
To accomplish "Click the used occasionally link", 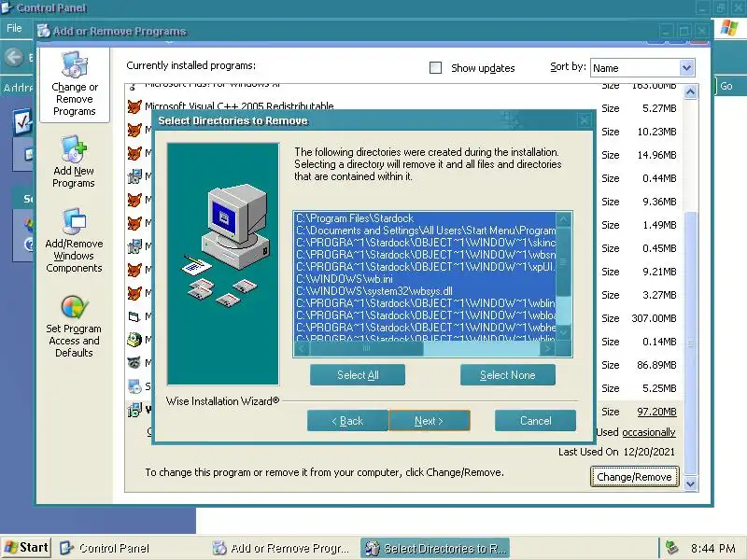I will click(648, 432).
